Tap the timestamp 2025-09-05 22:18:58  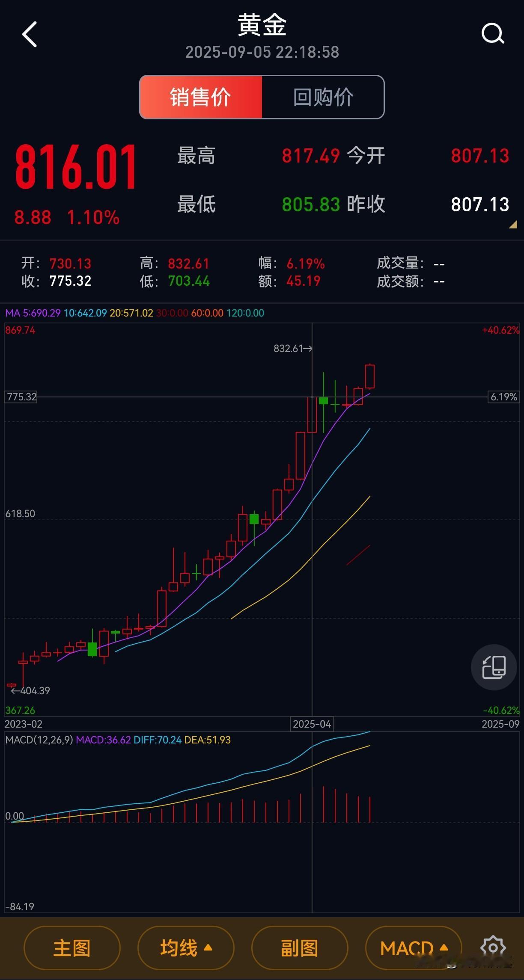tap(262, 52)
